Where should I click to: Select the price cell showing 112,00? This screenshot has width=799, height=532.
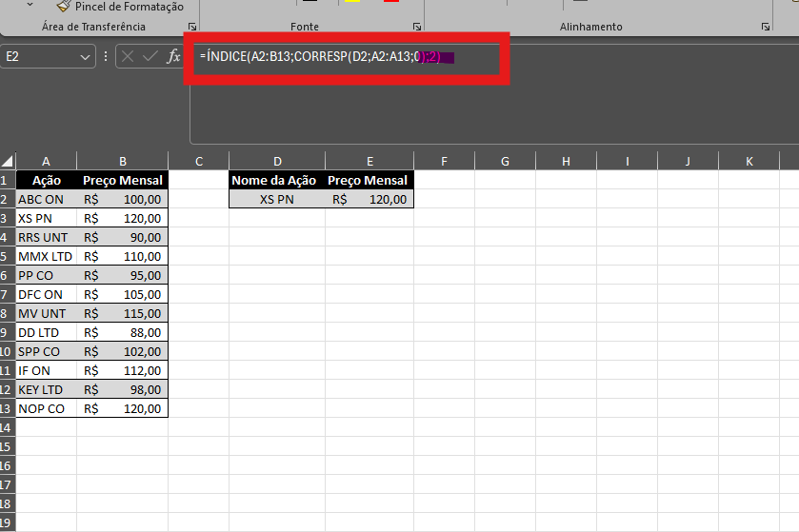click(x=122, y=370)
